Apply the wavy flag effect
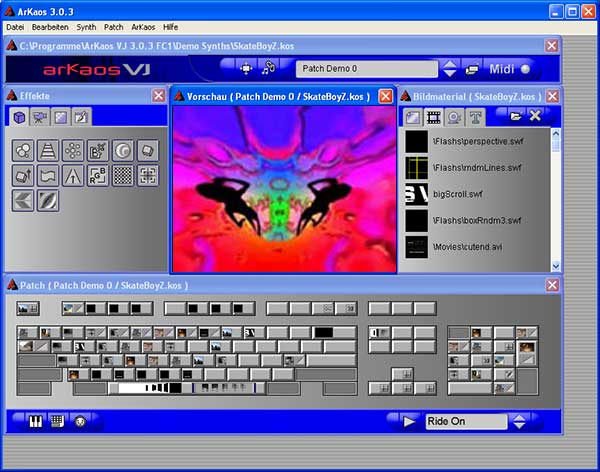The width and height of the screenshot is (600, 472). click(48, 176)
